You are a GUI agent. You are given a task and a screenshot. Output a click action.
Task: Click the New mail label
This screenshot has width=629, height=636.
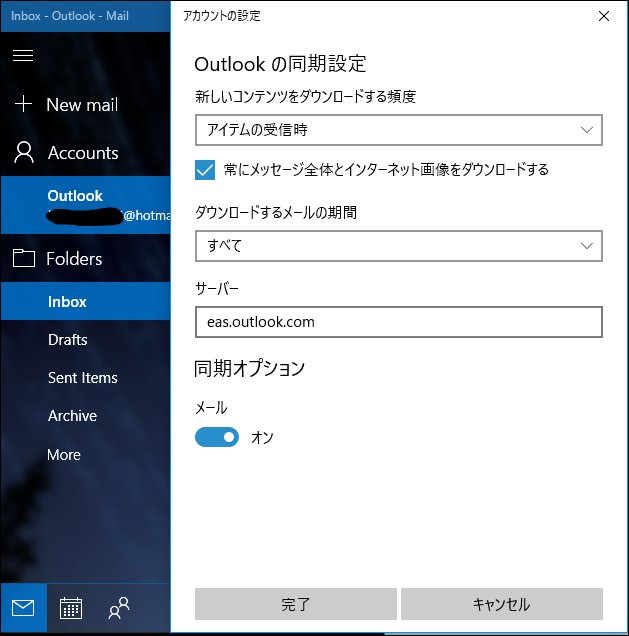click(82, 105)
